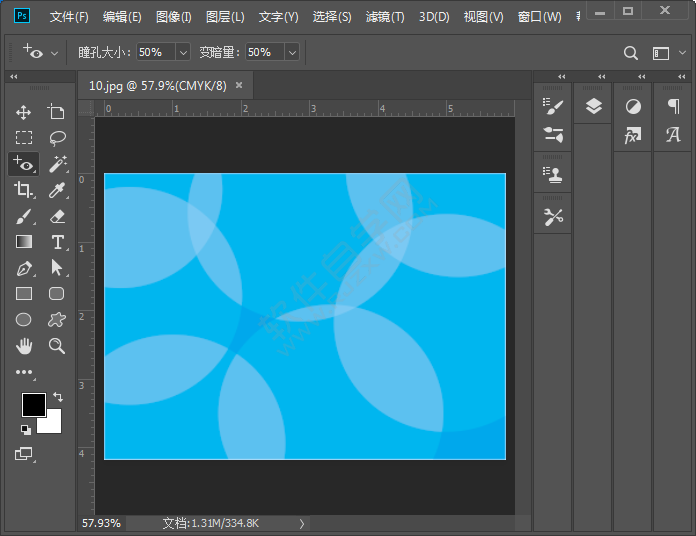Expand the status bar info arrow
This screenshot has height=536, width=696.
[301, 524]
